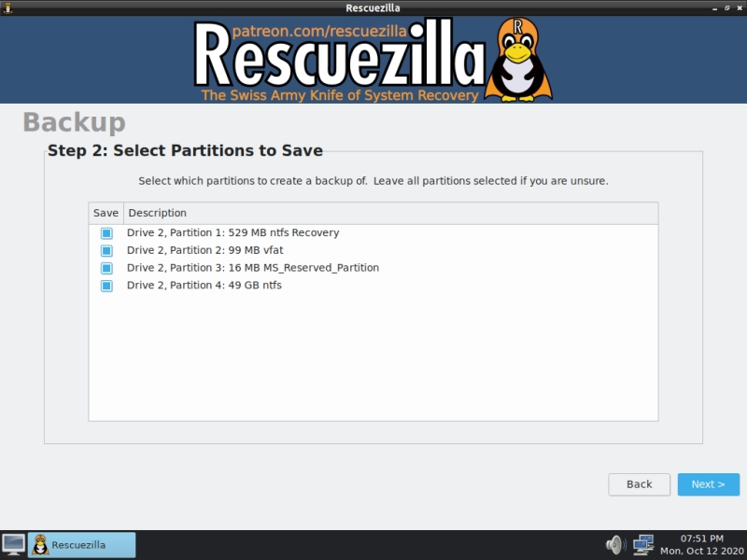
Task: Select the Save column header
Action: (x=106, y=213)
